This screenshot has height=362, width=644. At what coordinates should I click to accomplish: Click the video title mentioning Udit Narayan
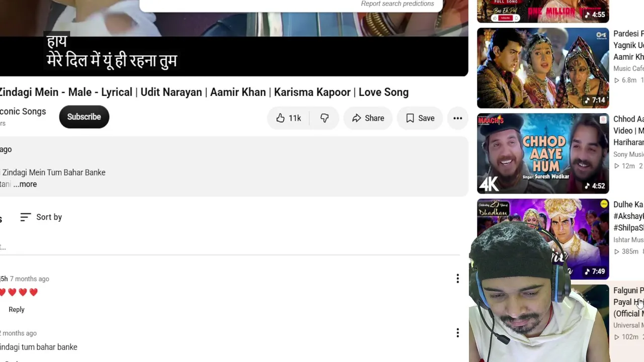[204, 92]
